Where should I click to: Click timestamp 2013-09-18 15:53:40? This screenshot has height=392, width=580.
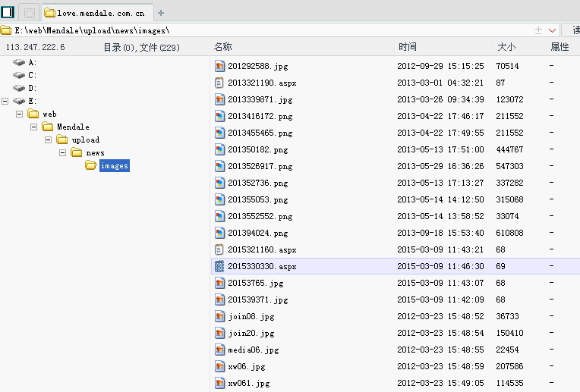[x=440, y=233]
